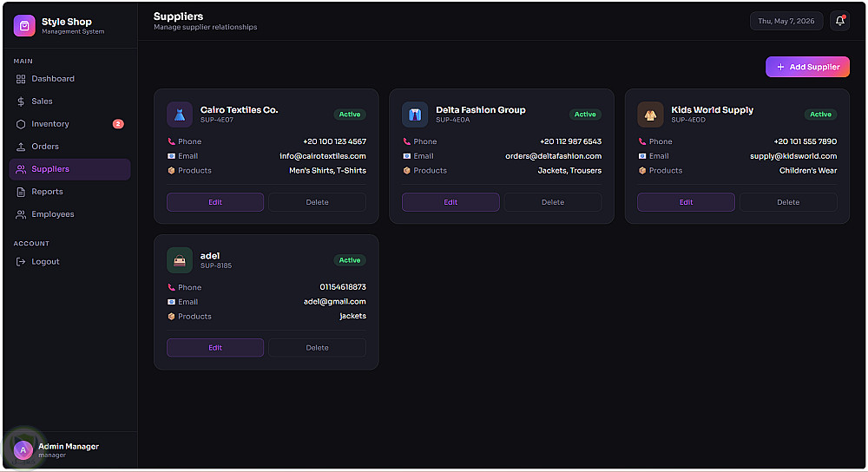The width and height of the screenshot is (868, 472).
Task: Delete the Delta Fashion Group supplier
Action: point(552,202)
